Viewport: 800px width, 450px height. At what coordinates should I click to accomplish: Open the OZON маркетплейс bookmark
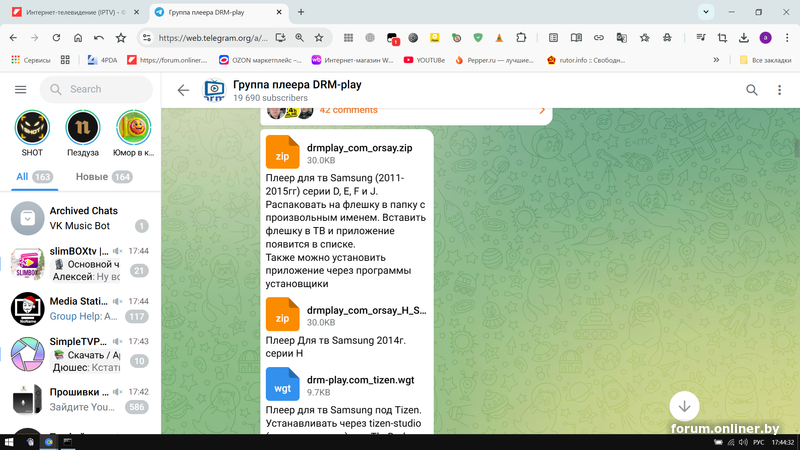(260, 60)
